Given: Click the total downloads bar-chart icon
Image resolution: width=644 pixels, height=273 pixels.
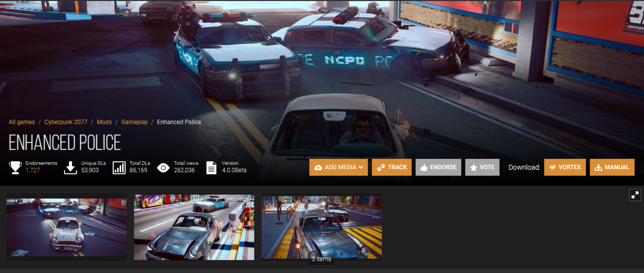Looking at the screenshot, I should [119, 167].
